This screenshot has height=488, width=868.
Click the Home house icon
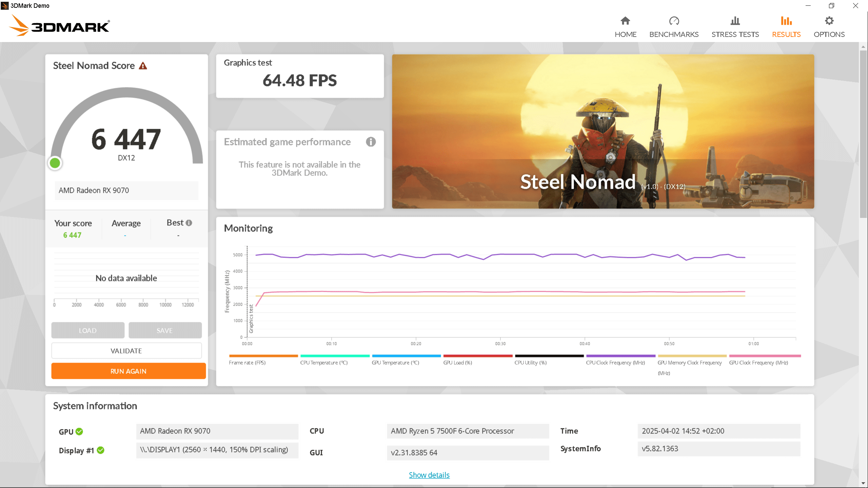[625, 21]
